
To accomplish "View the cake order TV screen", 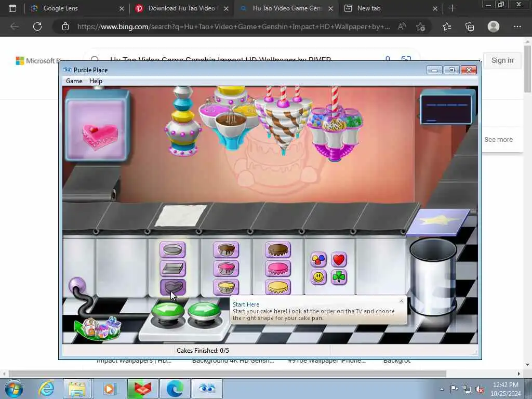I will (x=97, y=126).
